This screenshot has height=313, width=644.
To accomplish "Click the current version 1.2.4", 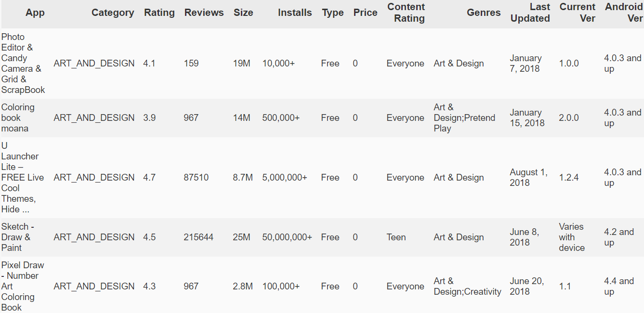I will point(569,178).
